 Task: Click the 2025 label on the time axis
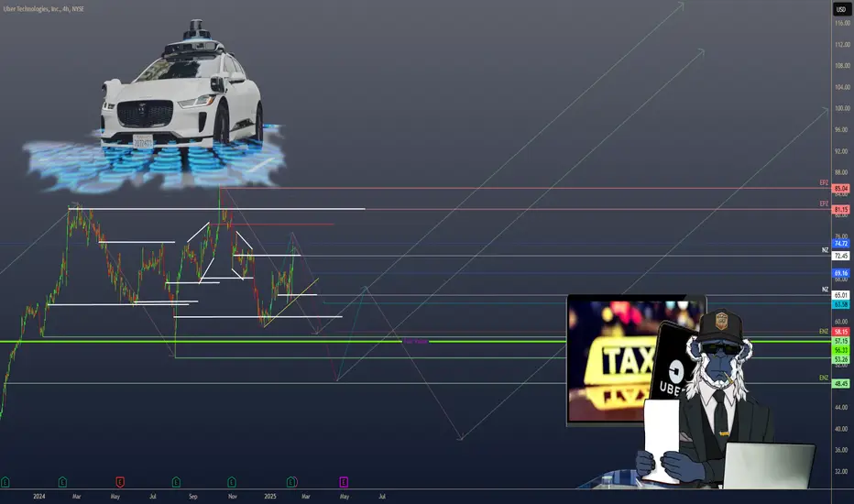tap(270, 497)
